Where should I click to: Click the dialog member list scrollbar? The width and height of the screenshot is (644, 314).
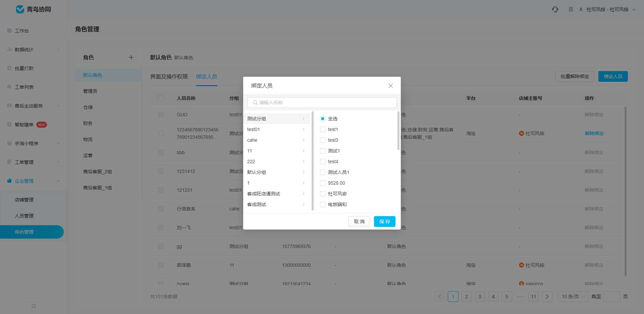[398, 131]
